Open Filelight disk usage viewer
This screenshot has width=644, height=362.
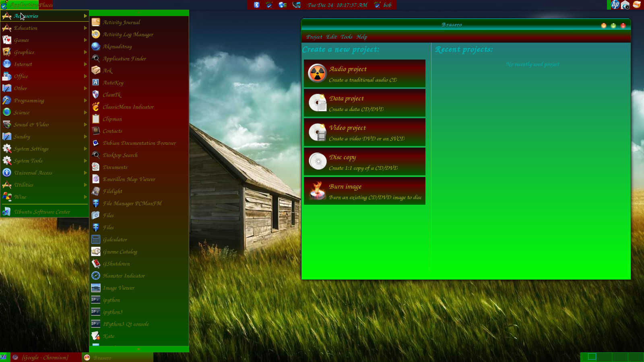point(139,191)
